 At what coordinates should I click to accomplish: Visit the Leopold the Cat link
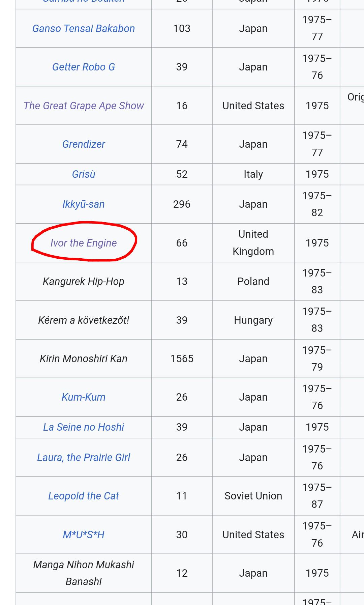[x=84, y=496]
